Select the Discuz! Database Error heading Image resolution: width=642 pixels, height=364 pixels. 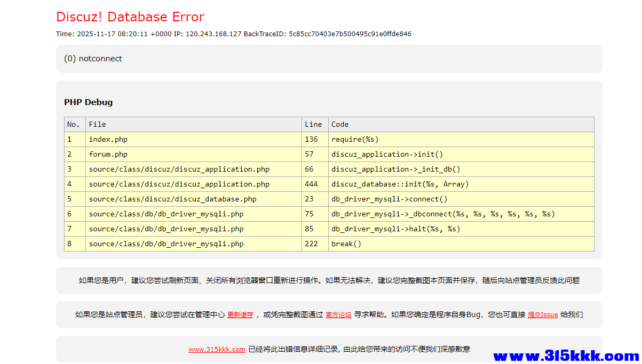(130, 17)
